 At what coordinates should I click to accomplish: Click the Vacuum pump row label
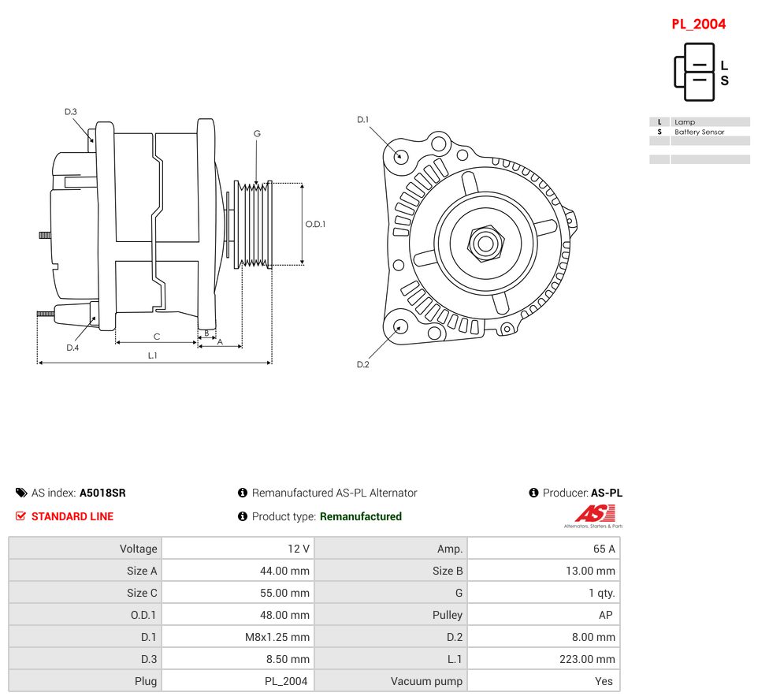(x=426, y=681)
